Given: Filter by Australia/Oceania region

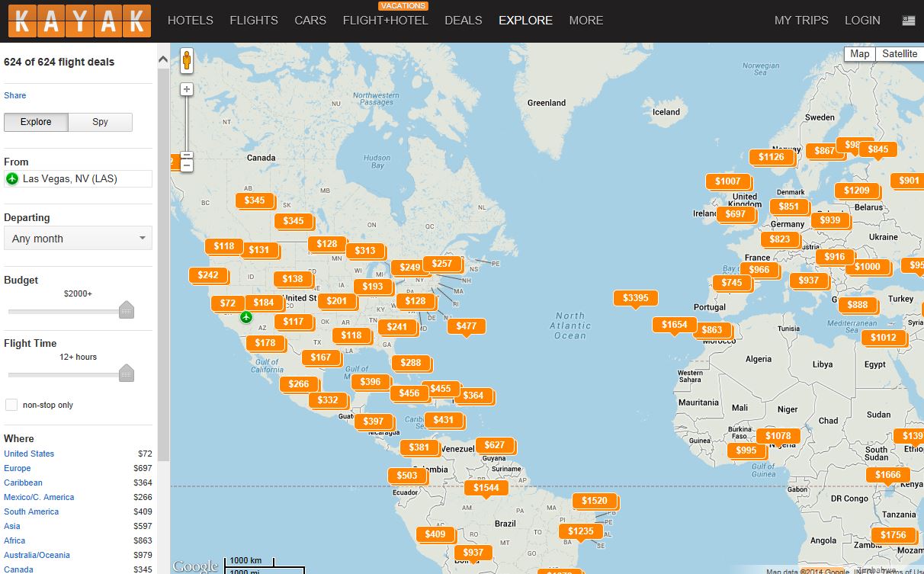Looking at the screenshot, I should (37, 555).
